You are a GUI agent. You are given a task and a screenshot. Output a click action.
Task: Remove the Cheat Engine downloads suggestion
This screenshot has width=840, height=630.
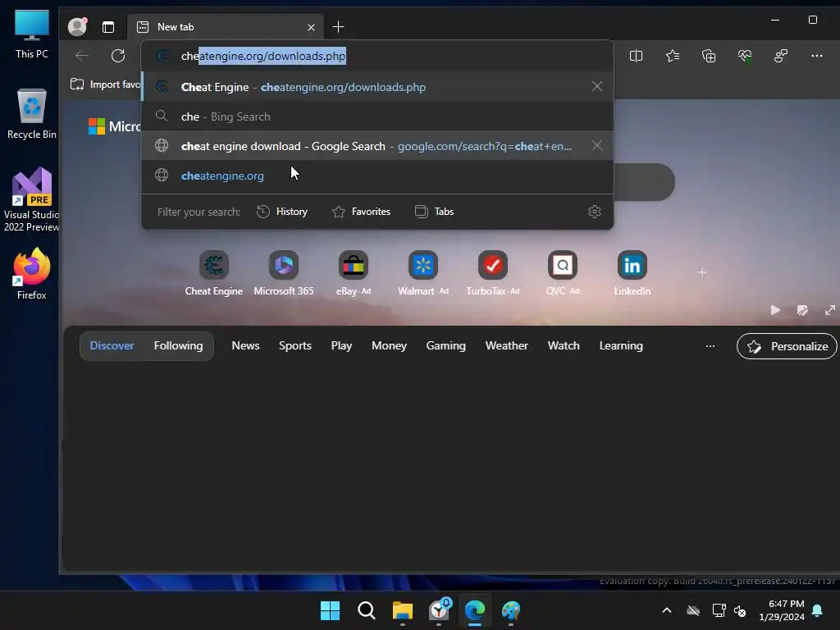(597, 86)
